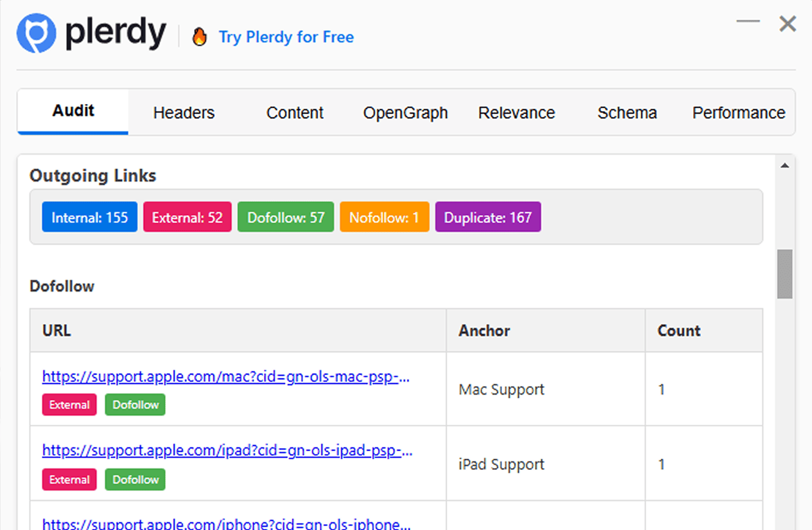Open the Schema tab

(x=627, y=113)
